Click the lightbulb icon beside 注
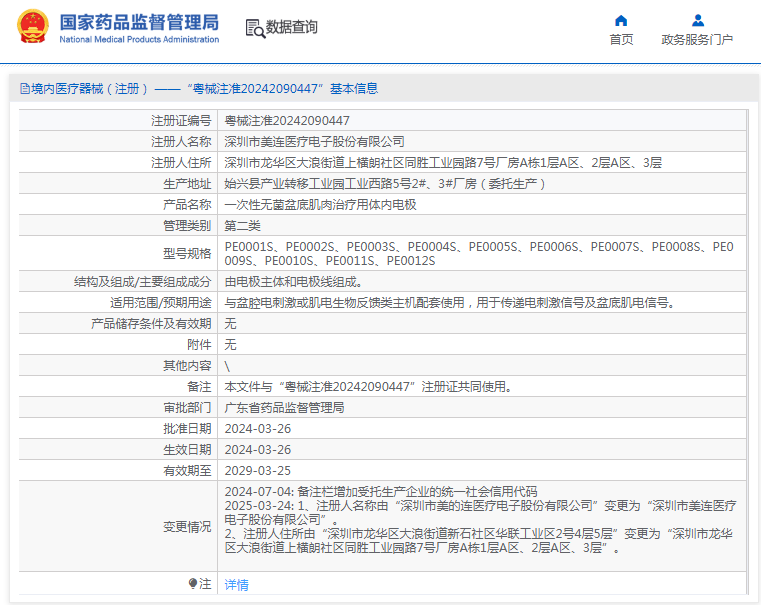 [193, 583]
